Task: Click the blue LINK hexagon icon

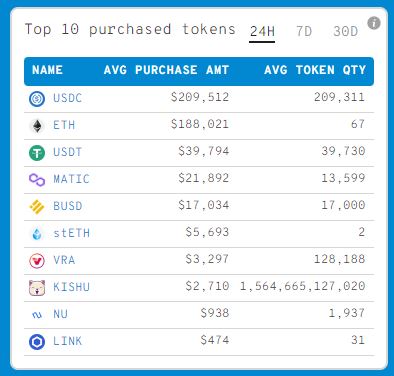Action: 37,342
